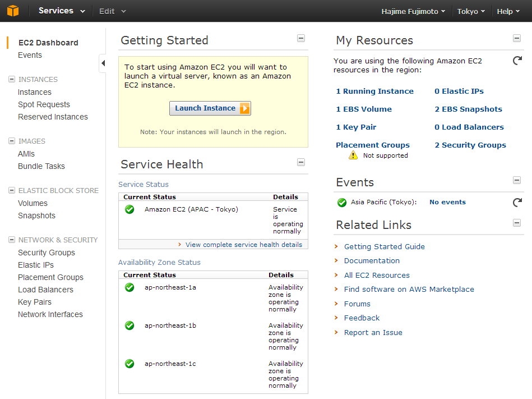Collapse the IMAGES sidebar section

coord(12,141)
